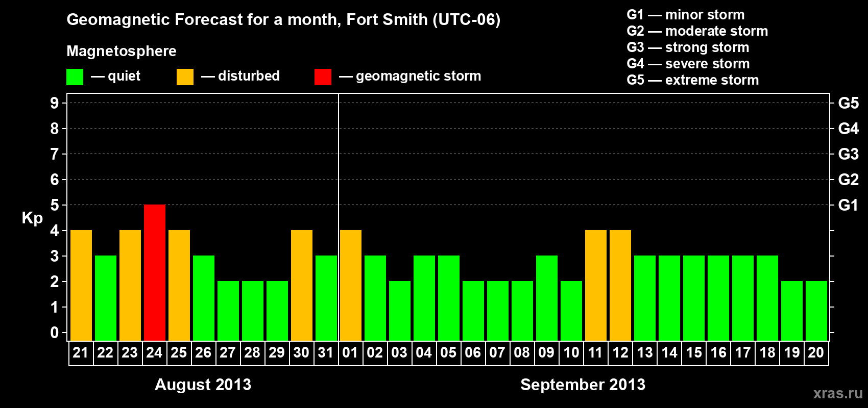
Task: Select the red Kp 5 bar for August 24
Action: pyautogui.click(x=155, y=272)
